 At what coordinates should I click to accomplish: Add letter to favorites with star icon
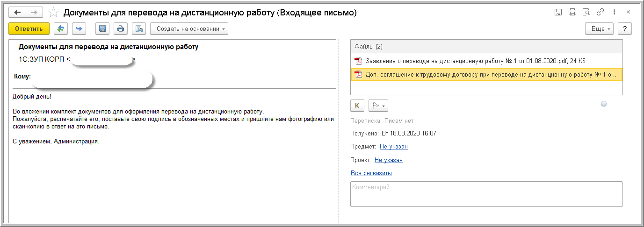[53, 13]
